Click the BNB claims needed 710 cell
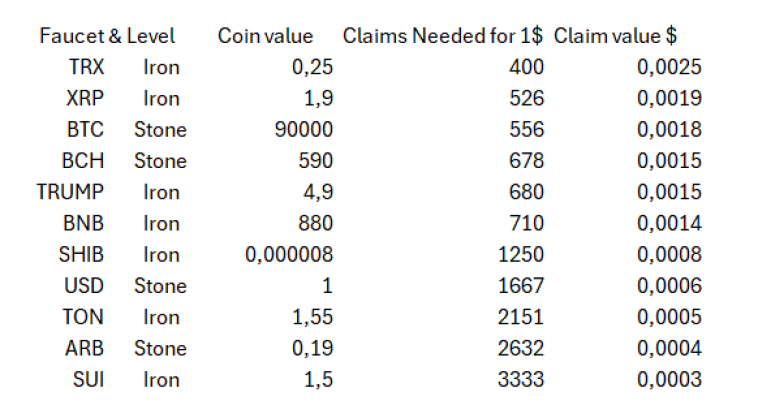758x405 pixels. point(526,223)
